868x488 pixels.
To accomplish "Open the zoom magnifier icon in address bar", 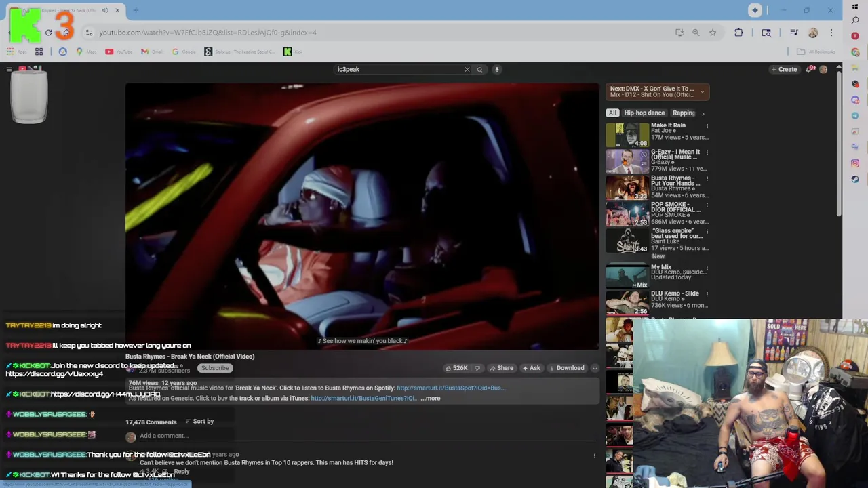I will [696, 33].
